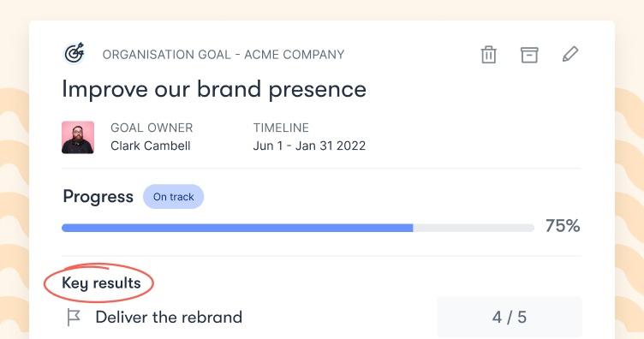Click the TIMELINE label
This screenshot has height=339, width=644.
[281, 128]
